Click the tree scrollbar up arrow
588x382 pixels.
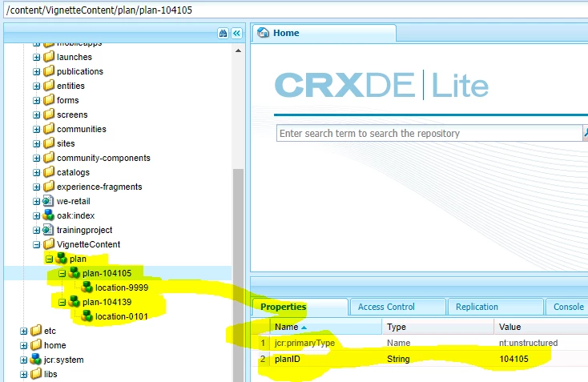pos(238,50)
